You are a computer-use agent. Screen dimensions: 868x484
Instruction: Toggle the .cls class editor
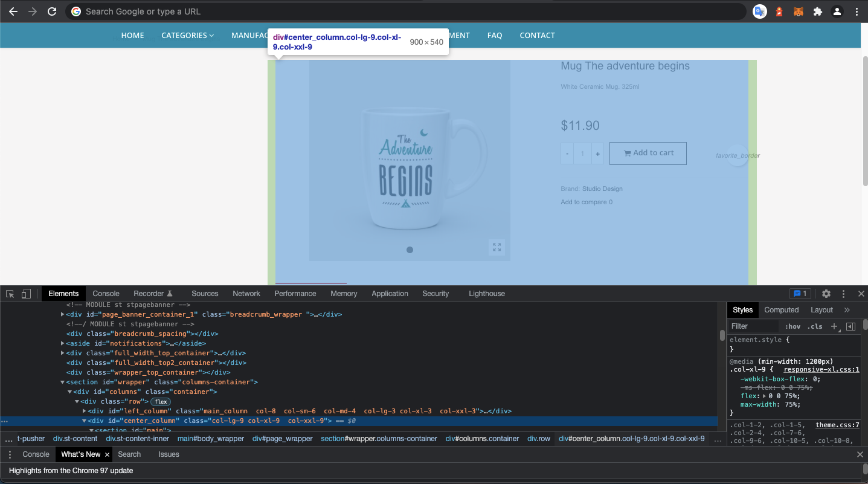pyautogui.click(x=815, y=326)
